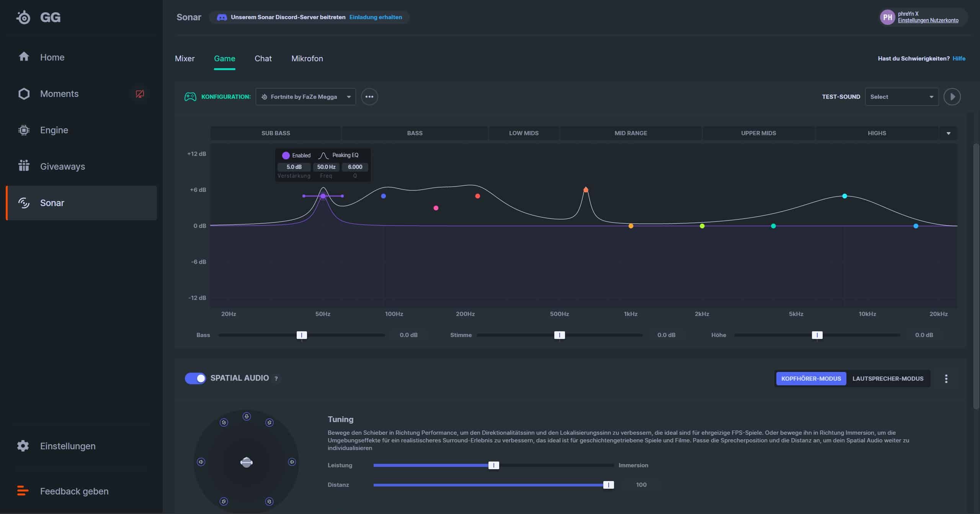The height and width of the screenshot is (514, 980).
Task: Open the configuration three-dots options button
Action: pos(369,97)
